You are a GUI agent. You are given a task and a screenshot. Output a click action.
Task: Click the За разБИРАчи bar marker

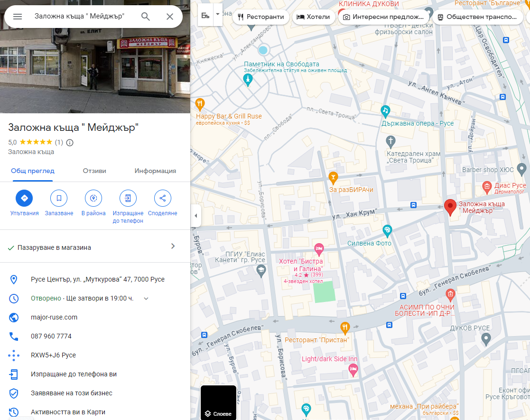tap(333, 178)
